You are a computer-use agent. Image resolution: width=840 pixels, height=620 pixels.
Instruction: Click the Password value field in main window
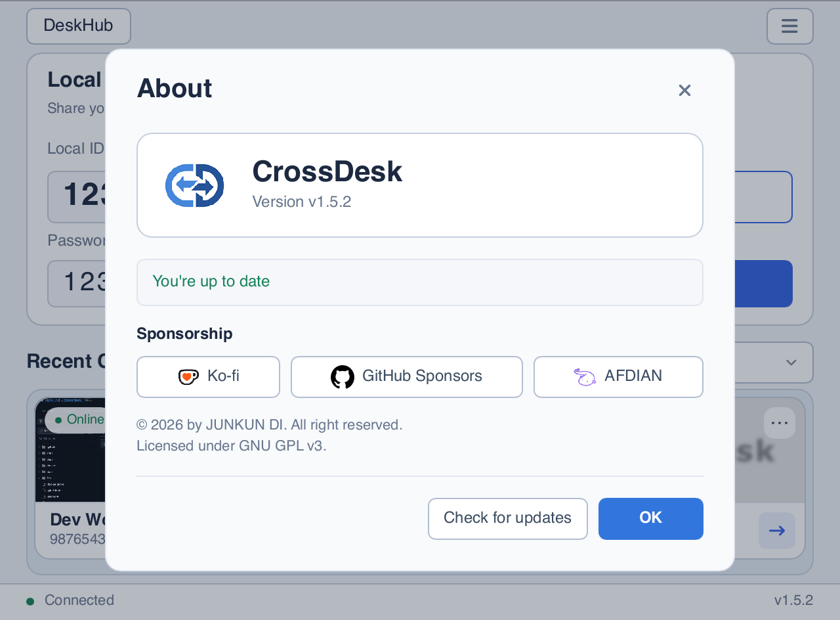coord(77,284)
